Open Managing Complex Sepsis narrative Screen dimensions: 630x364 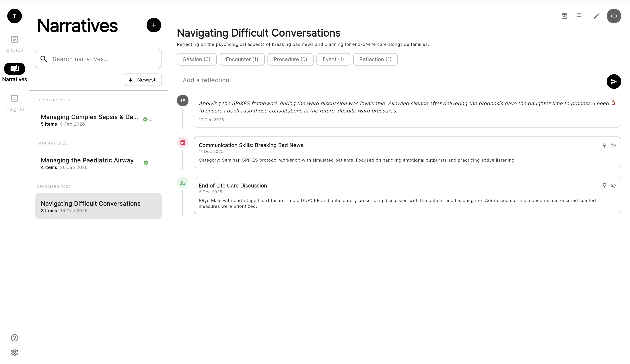tap(89, 120)
